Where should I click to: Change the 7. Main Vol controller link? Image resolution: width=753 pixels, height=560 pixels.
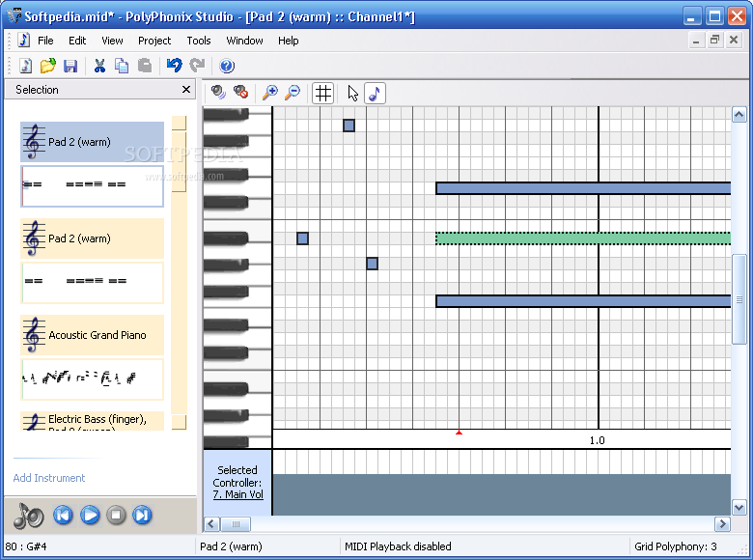pyautogui.click(x=238, y=494)
